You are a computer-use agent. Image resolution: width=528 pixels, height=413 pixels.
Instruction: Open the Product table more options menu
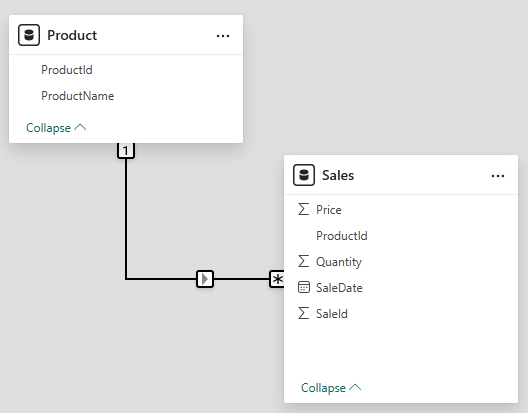pos(223,36)
